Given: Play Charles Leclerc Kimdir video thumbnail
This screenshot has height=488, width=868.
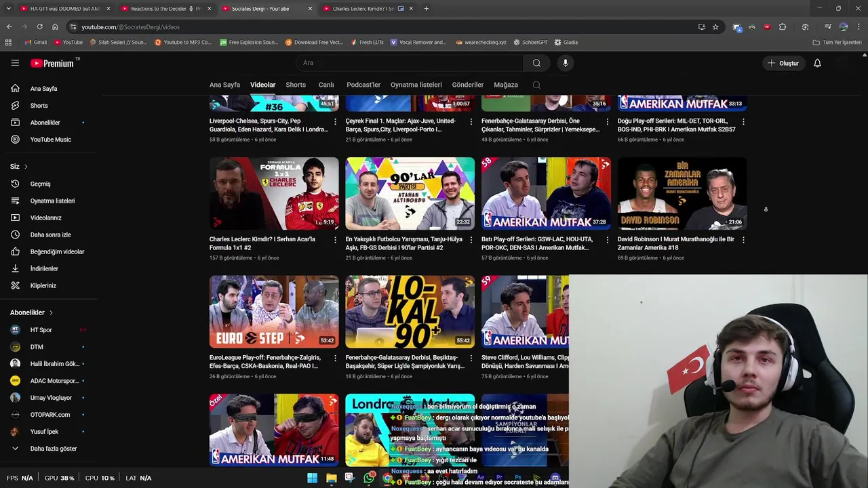Looking at the screenshot, I should (x=274, y=194).
